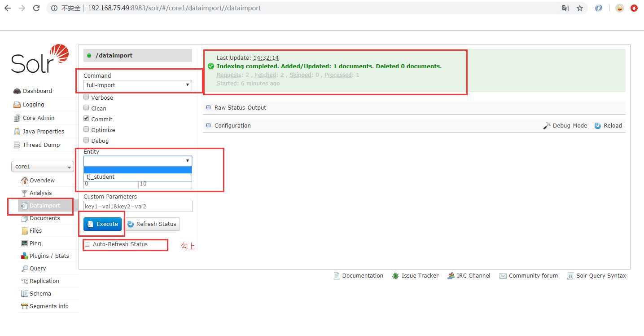Image resolution: width=644 pixels, height=336 pixels.
Task: Open the Command full-import dropdown
Action: point(138,85)
